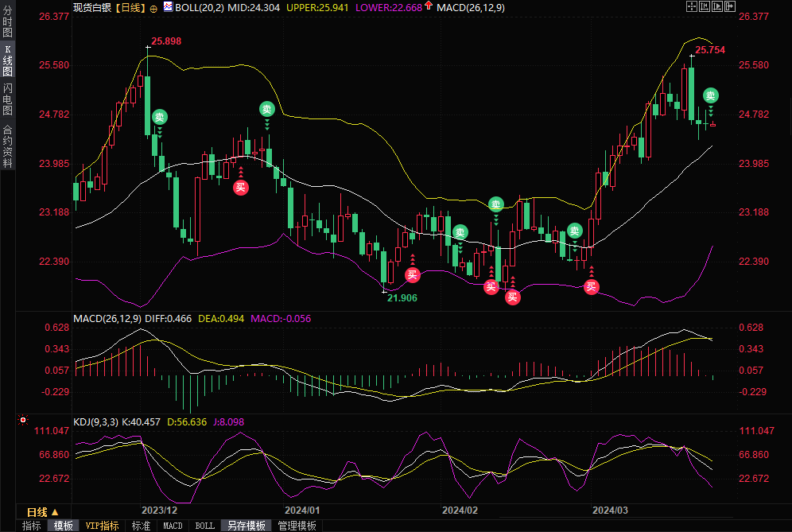Click the red sun icon beside KDJ panel
The image size is (792, 532).
click(x=22, y=420)
